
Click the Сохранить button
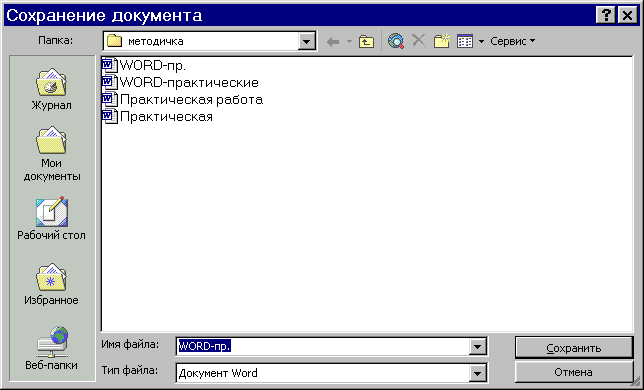574,348
